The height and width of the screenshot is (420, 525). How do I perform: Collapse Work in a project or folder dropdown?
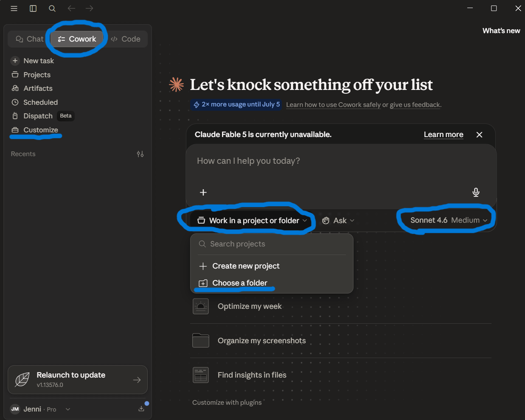[252, 221]
